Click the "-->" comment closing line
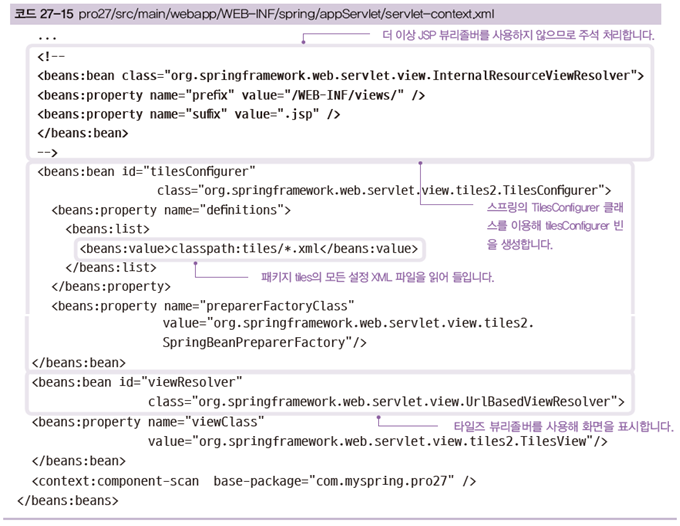The width and height of the screenshot is (680, 526). [47, 153]
